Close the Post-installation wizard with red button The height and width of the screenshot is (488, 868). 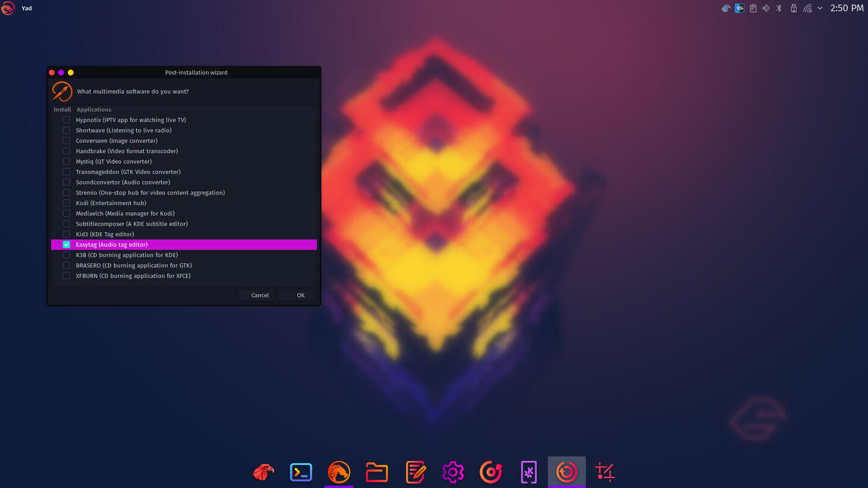point(52,72)
